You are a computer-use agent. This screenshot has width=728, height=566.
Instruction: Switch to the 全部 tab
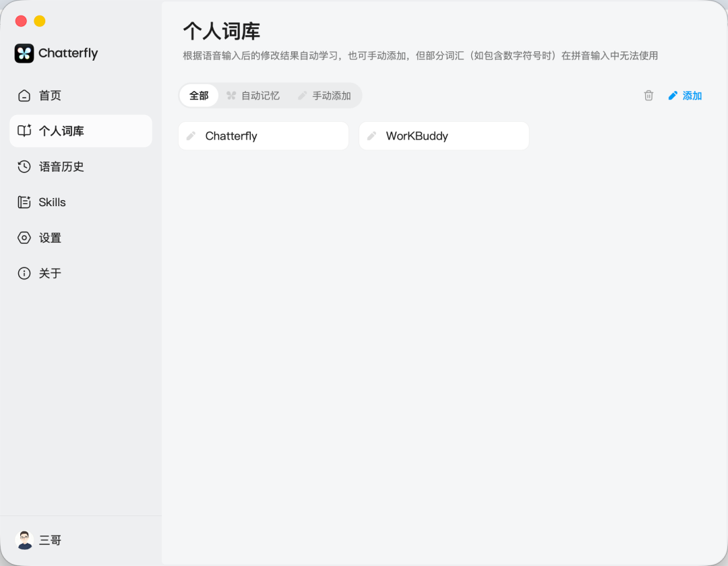(x=199, y=96)
